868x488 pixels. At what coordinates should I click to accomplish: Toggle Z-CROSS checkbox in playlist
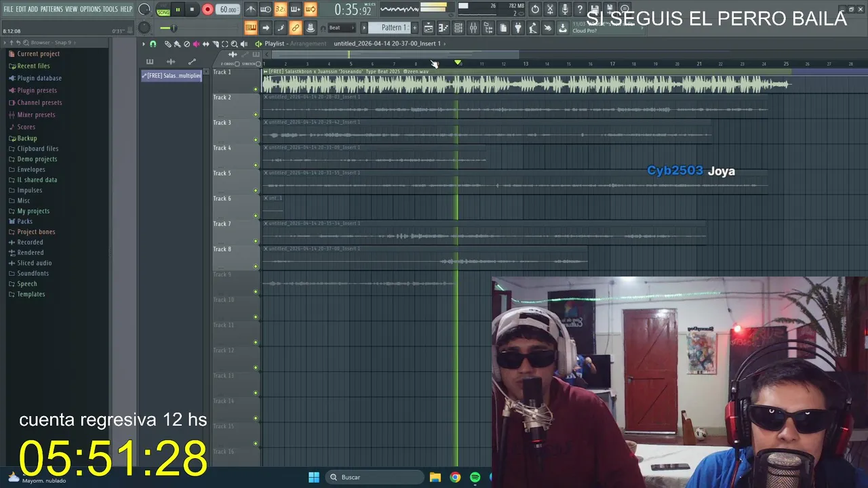pyautogui.click(x=237, y=64)
